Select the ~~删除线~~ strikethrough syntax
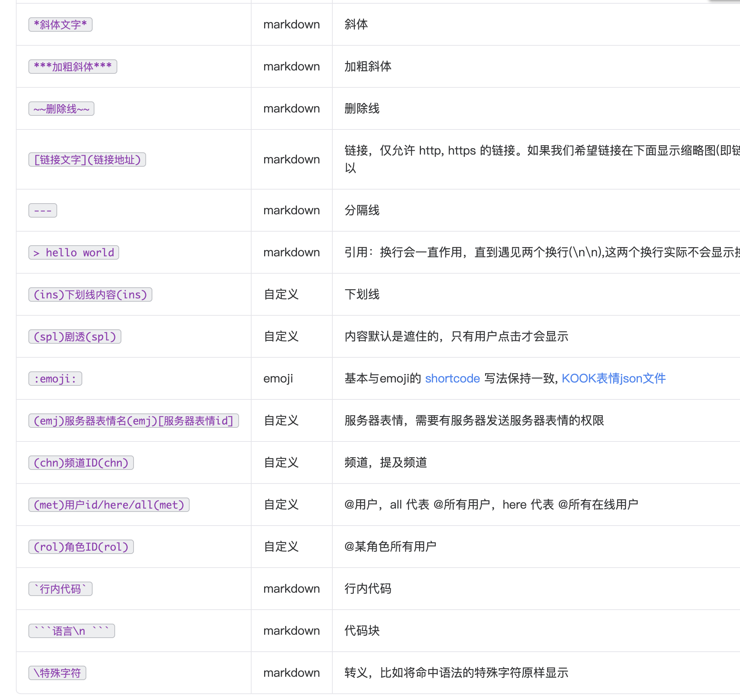Viewport: 740px width, 700px height. click(61, 108)
